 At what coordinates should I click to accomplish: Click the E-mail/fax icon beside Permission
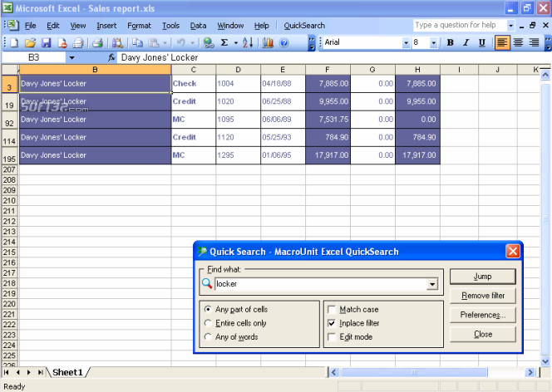pos(78,43)
